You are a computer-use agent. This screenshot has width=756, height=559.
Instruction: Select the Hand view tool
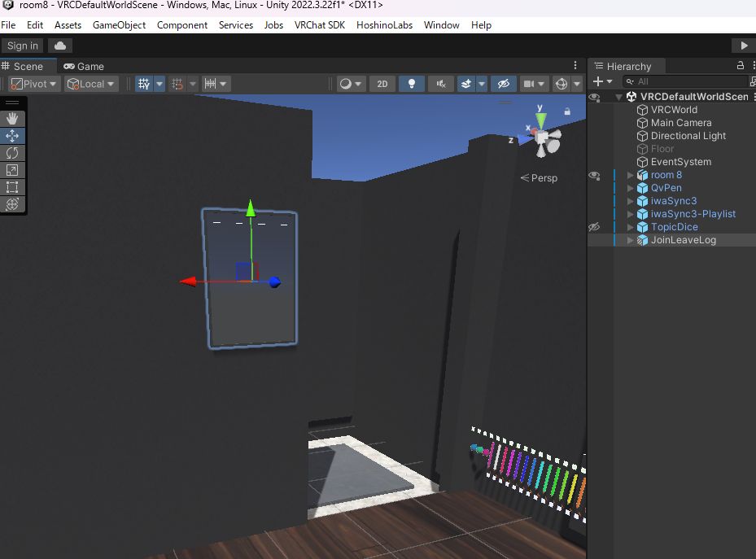point(12,119)
